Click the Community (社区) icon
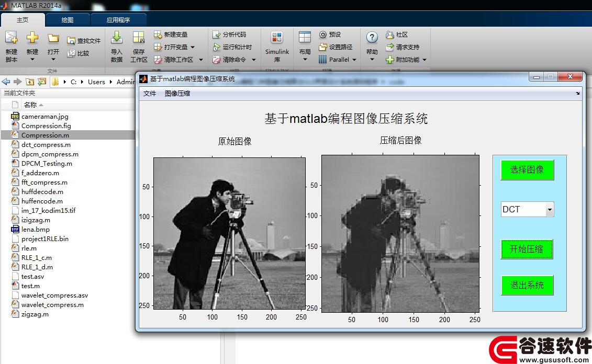The image size is (592, 364). (x=390, y=35)
